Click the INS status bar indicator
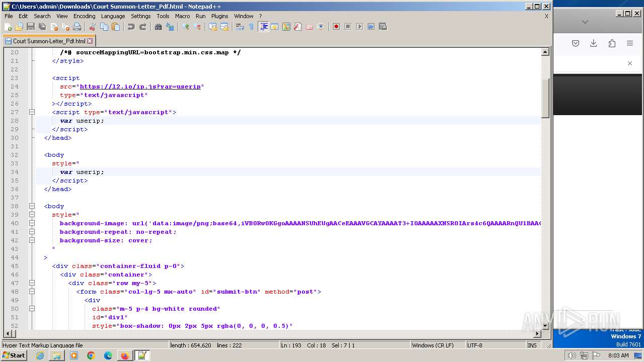This screenshot has width=644, height=362. pos(532,345)
